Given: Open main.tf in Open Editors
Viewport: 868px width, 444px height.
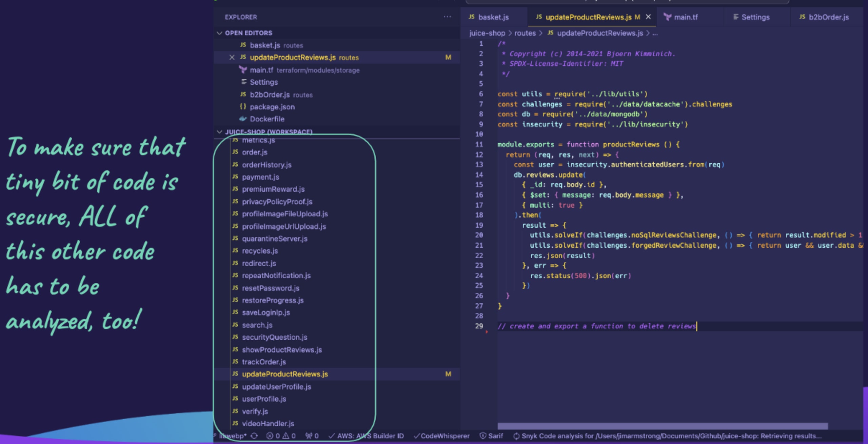Looking at the screenshot, I should [x=337, y=70].
